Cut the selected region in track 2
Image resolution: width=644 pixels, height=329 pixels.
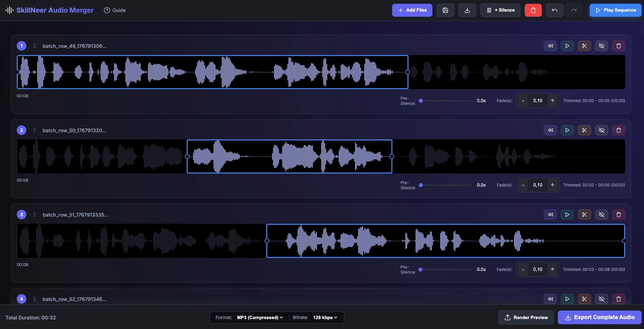[585, 130]
